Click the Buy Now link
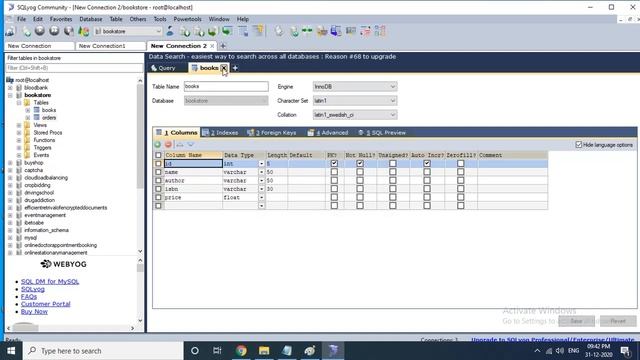Viewport: 640px width, 360px height. pos(34,311)
